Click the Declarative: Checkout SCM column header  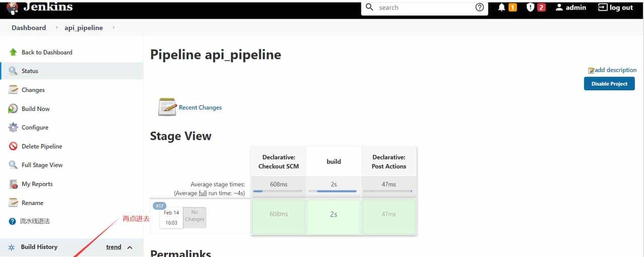coord(278,161)
